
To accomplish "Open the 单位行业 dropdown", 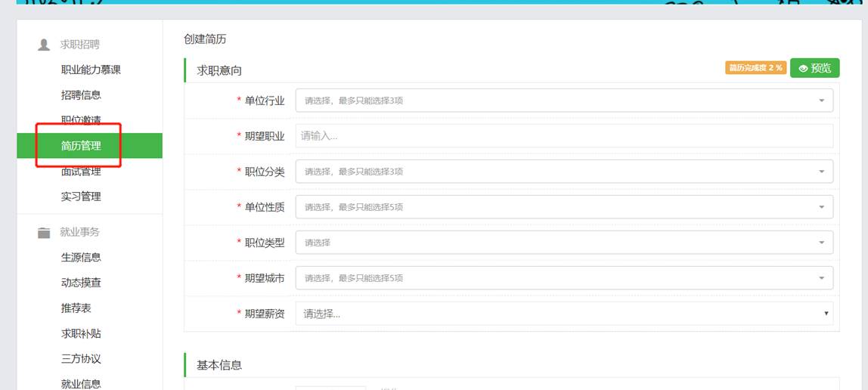I will (x=564, y=101).
